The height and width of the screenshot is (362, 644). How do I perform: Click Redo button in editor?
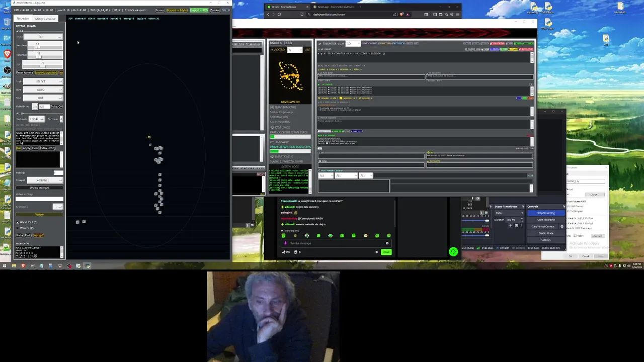pyautogui.click(x=28, y=235)
